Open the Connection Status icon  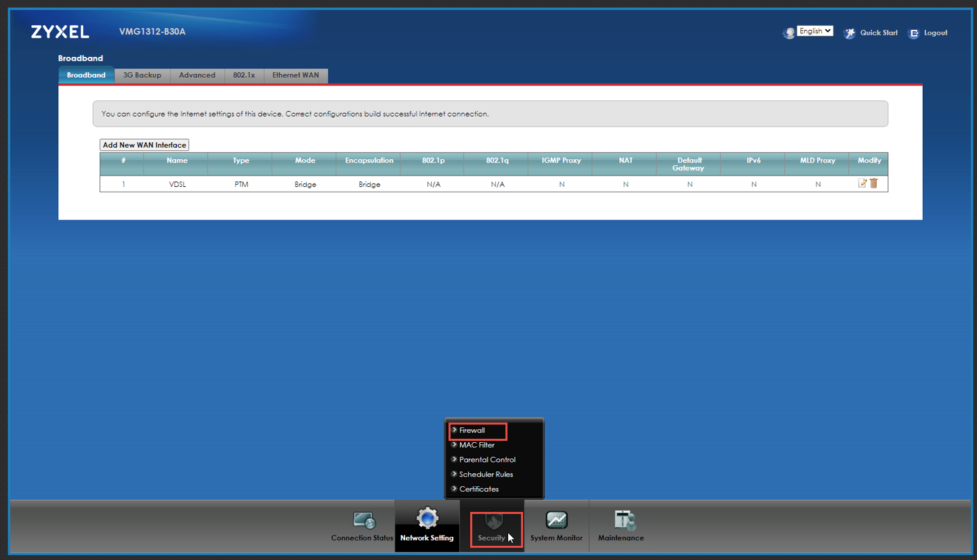pos(364,521)
